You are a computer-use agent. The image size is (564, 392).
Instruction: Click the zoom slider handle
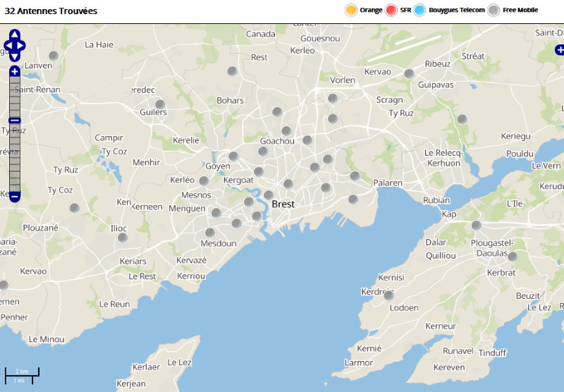pyautogui.click(x=14, y=121)
